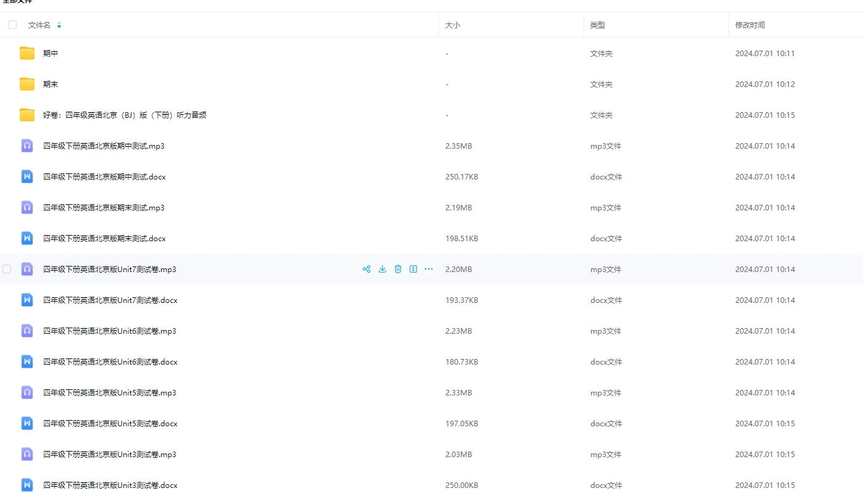Click the 2.33MB size value
Viewport: 863px width, 504px height.
[x=458, y=393]
